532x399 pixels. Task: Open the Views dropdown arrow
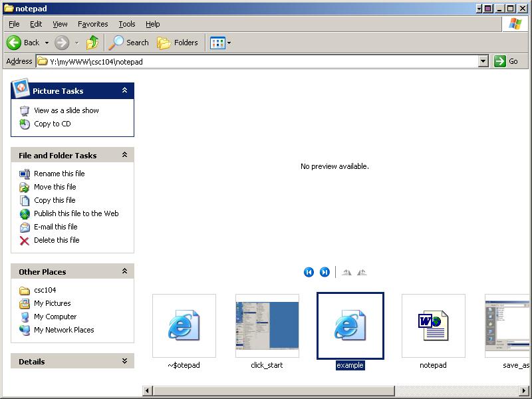pos(229,43)
